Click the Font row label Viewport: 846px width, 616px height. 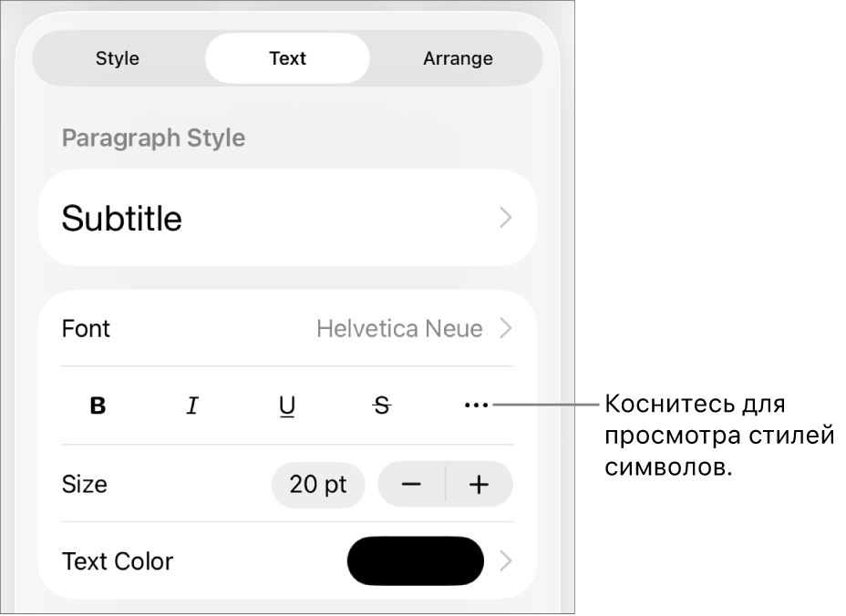click(x=86, y=329)
